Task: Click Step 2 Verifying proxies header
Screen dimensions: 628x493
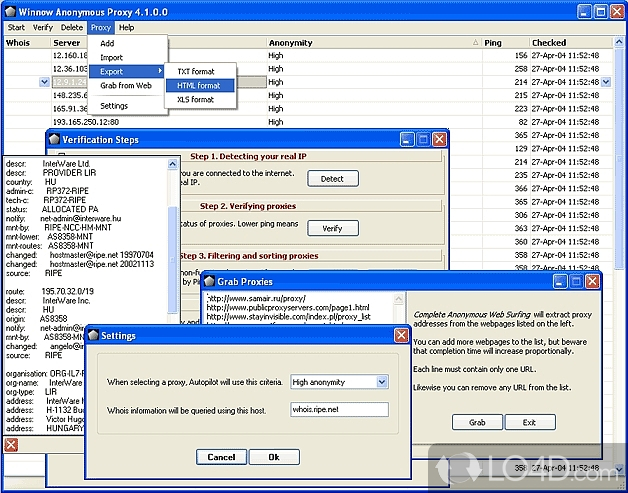Action: pos(248,206)
